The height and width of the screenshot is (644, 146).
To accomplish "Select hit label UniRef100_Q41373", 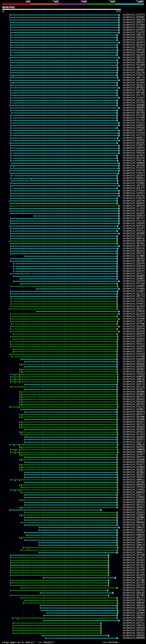I will click(134, 598).
